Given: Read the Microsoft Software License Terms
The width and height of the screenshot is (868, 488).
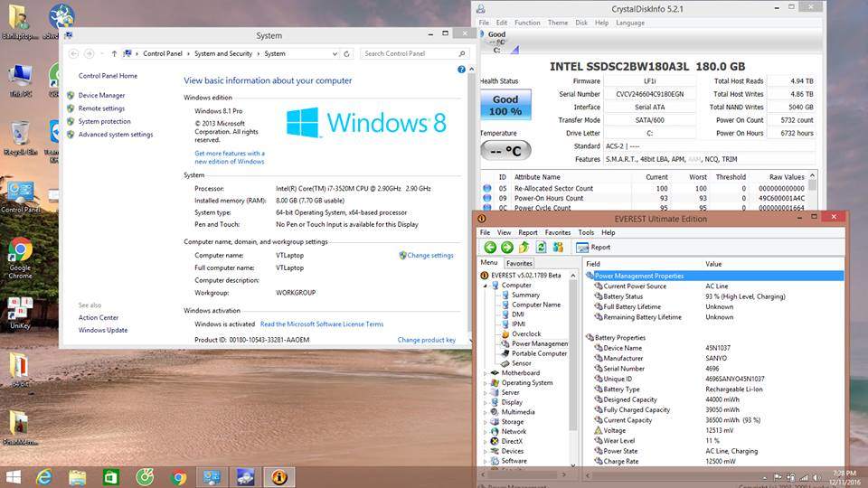Looking at the screenshot, I should pyautogui.click(x=322, y=324).
